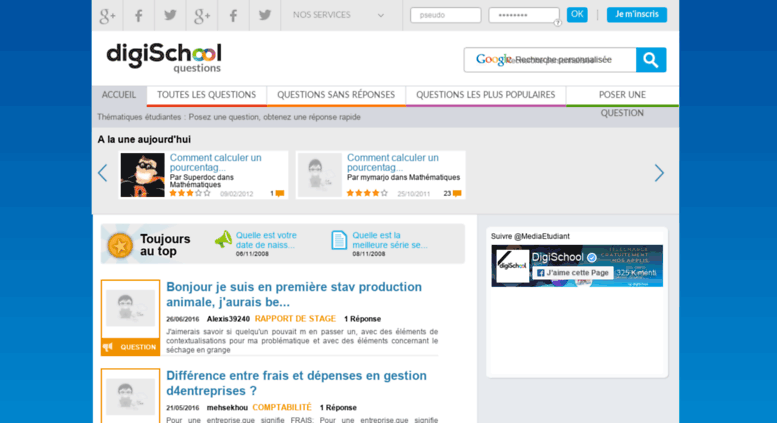Click the username mehsekhou
The width and height of the screenshot is (777, 423).
(227, 408)
